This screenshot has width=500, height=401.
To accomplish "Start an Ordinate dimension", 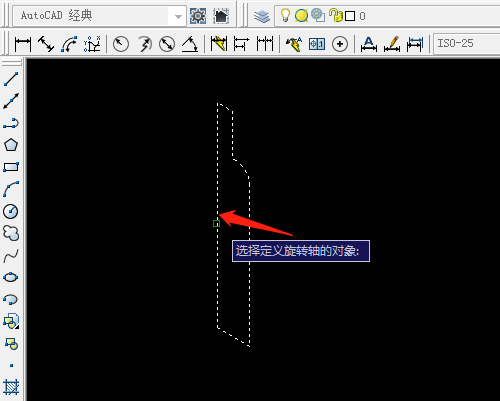I will point(92,44).
